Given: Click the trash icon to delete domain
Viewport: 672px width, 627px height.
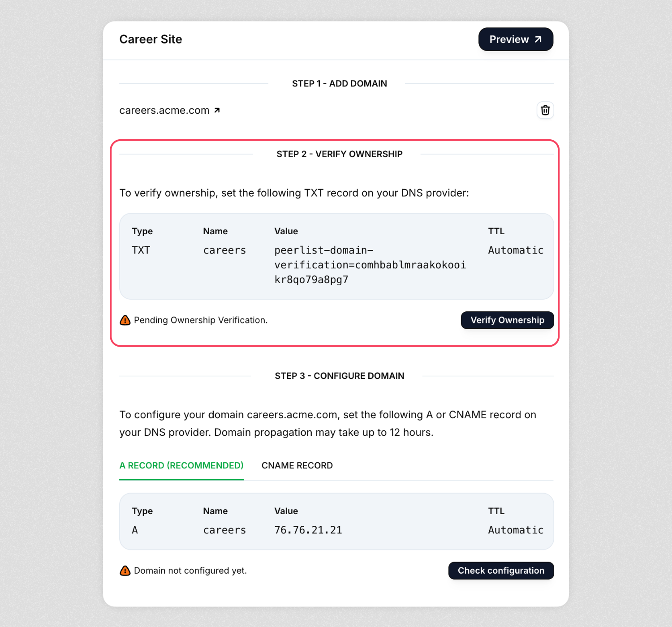Looking at the screenshot, I should click(545, 110).
